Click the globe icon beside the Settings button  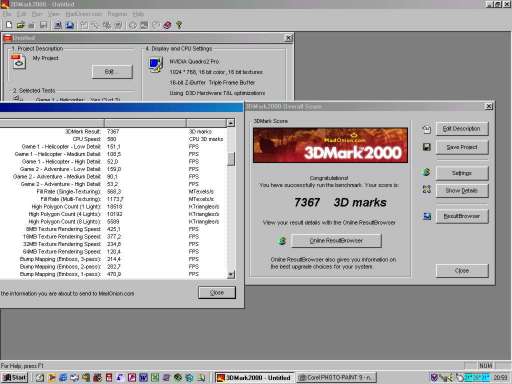(x=426, y=172)
